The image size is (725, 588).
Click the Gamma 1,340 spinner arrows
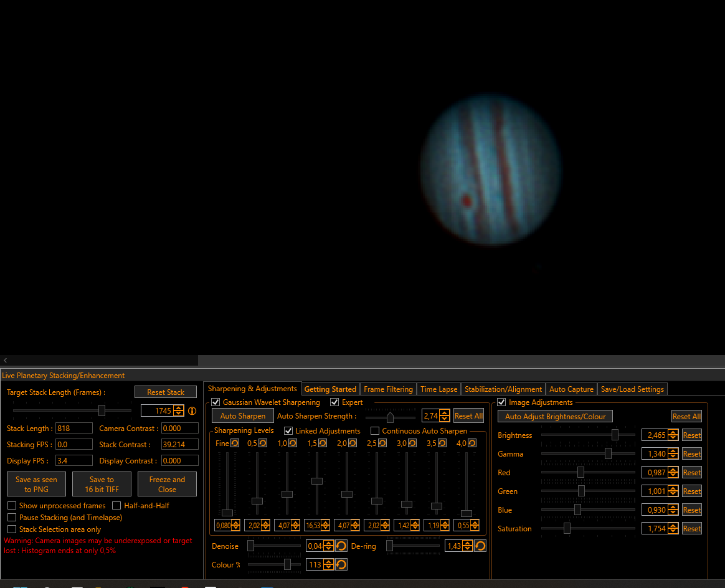pyautogui.click(x=673, y=454)
